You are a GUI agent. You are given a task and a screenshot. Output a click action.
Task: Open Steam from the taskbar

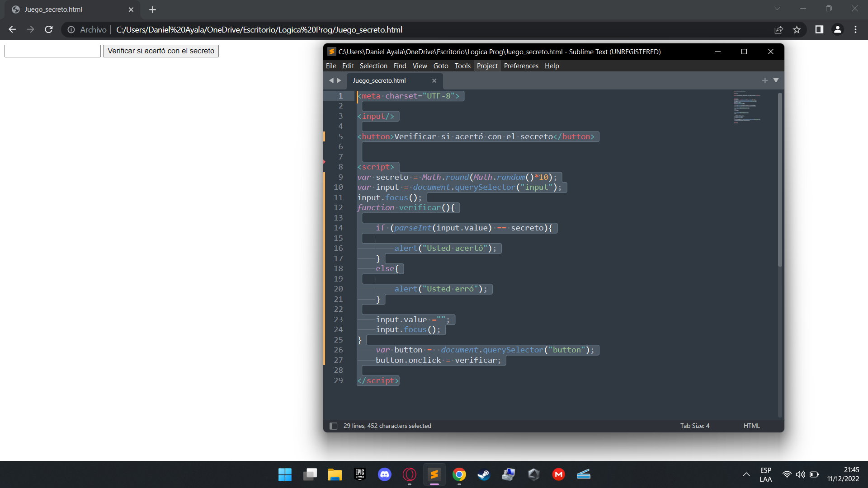pos(484,474)
